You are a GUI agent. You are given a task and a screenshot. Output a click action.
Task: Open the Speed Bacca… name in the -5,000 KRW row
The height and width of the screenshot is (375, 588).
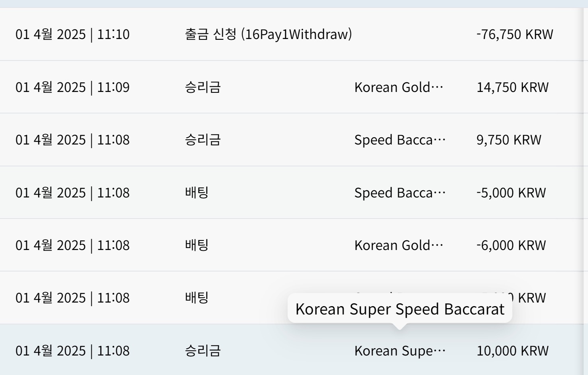[x=400, y=193]
